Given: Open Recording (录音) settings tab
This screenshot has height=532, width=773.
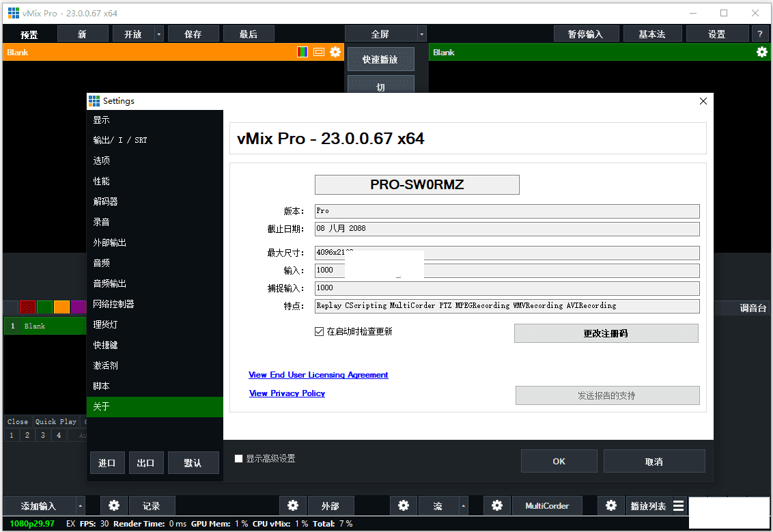Looking at the screenshot, I should point(155,222).
